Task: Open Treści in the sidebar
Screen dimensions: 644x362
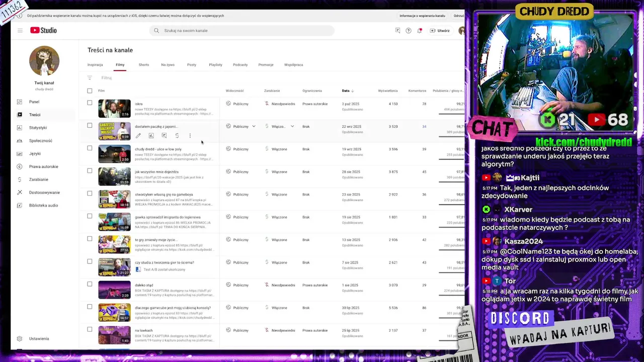Action: pyautogui.click(x=44, y=115)
